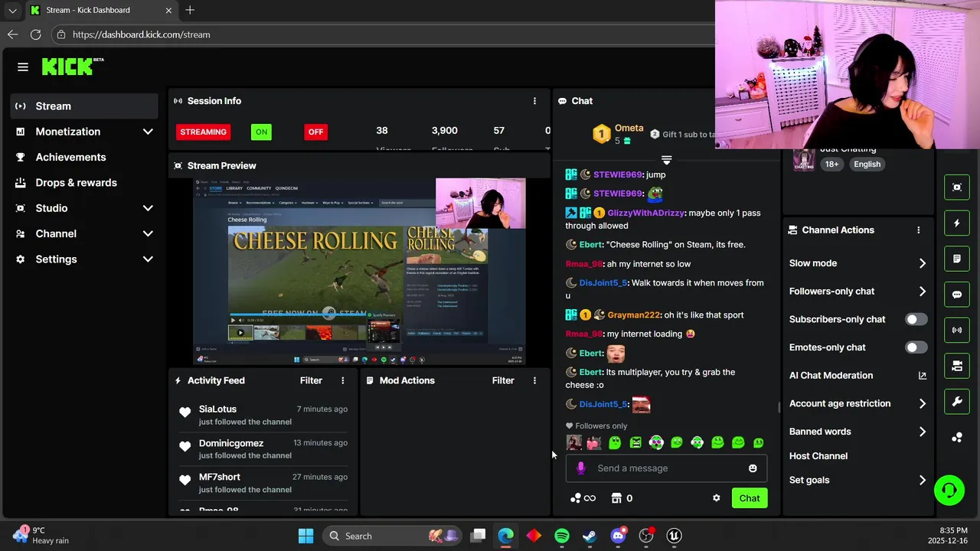This screenshot has height=551, width=980.
Task: Open the stream preview panel icon in right strip
Action: (957, 187)
